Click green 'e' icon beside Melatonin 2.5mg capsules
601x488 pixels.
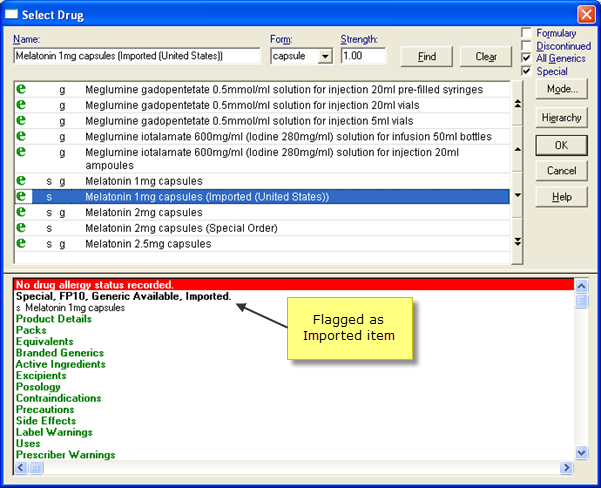click(x=21, y=243)
